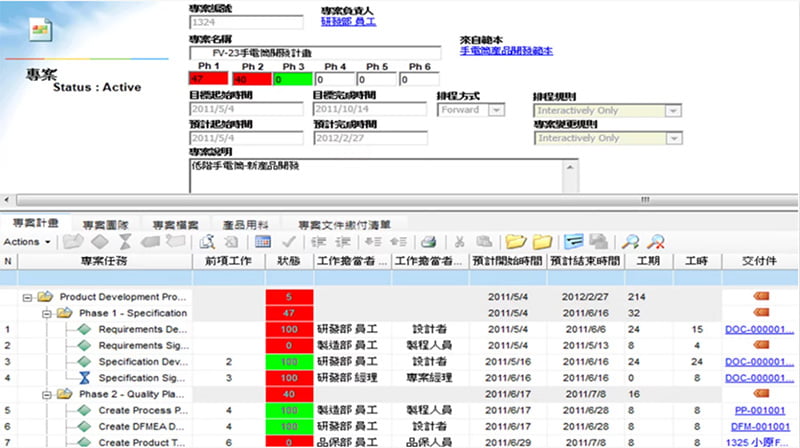This screenshot has height=448, width=800.
Task: Click the magnifier search icon
Action: pos(630,241)
